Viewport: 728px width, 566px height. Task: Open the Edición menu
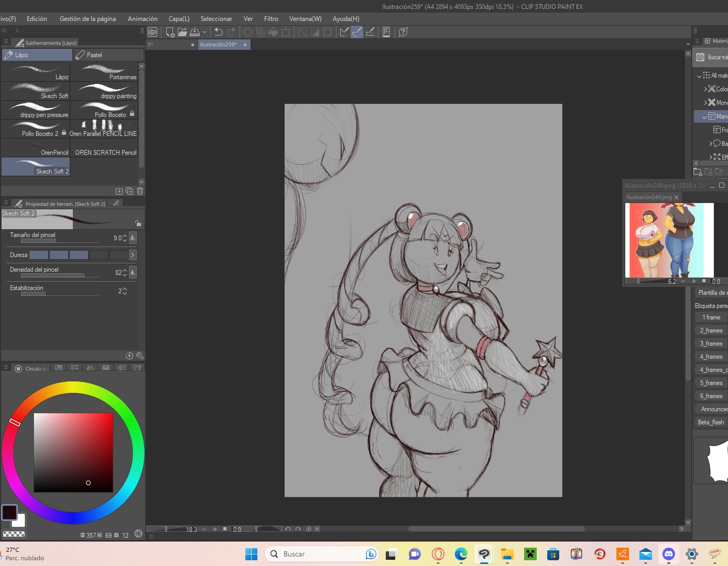click(x=37, y=19)
